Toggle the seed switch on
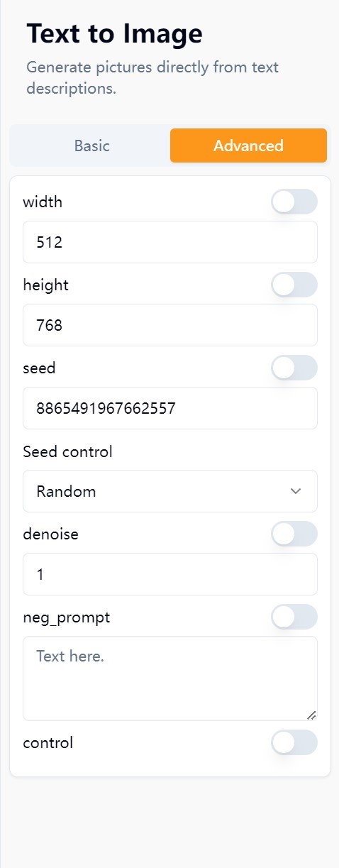 point(294,368)
